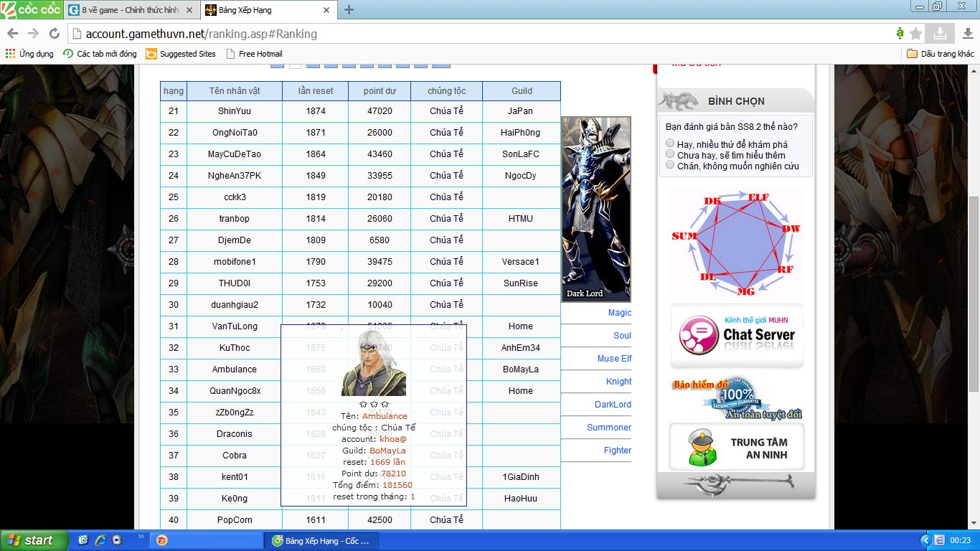
Task: Click the "lần reset" column header
Action: [316, 91]
